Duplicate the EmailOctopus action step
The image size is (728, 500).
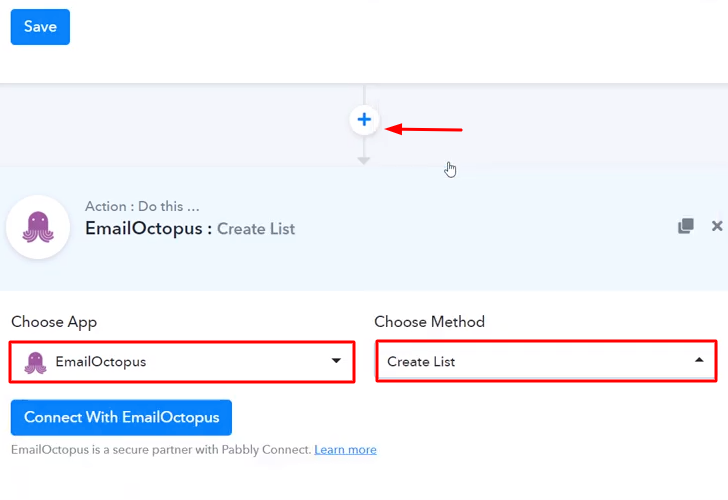point(686,226)
